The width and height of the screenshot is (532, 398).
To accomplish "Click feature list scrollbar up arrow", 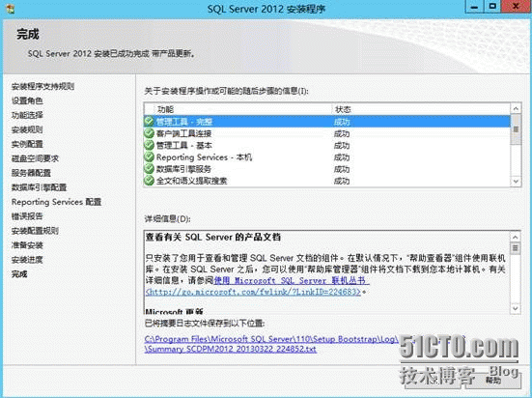I will pos(516,108).
